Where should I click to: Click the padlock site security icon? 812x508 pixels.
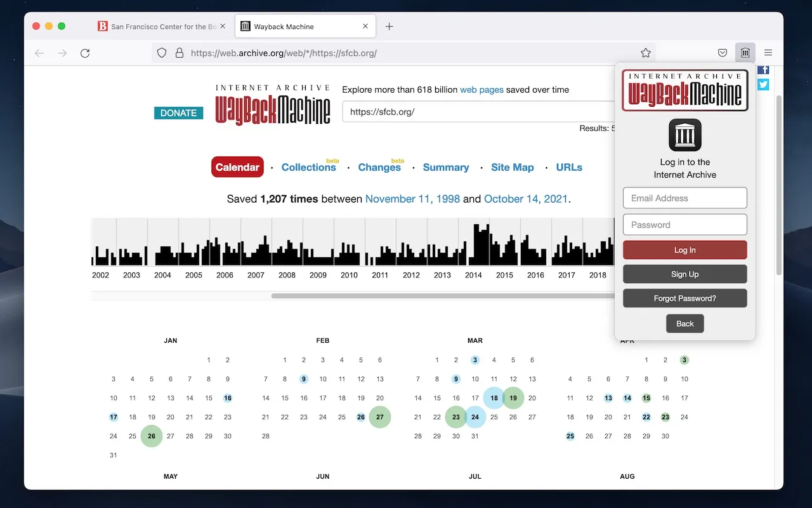180,53
